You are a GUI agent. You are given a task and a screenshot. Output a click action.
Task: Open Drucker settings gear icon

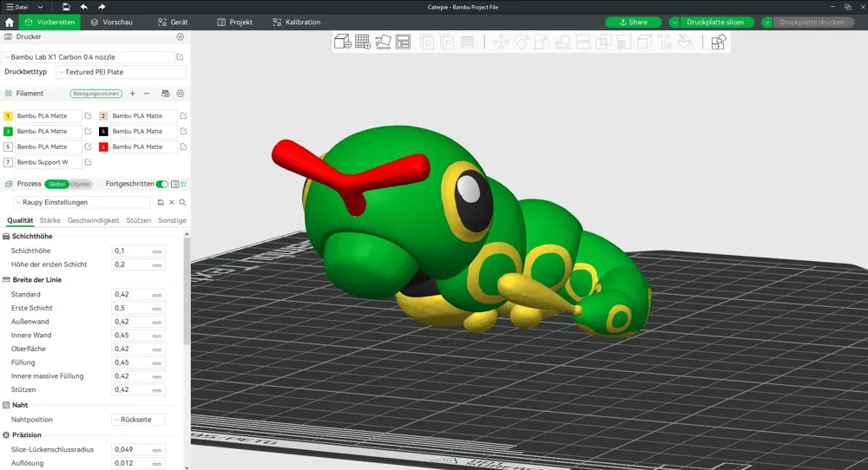[180, 36]
